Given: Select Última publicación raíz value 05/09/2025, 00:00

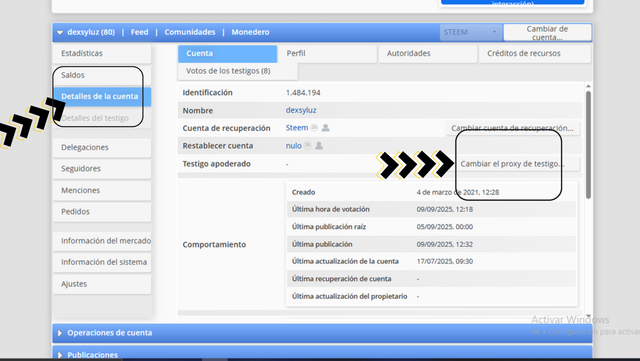Looking at the screenshot, I should (445, 227).
